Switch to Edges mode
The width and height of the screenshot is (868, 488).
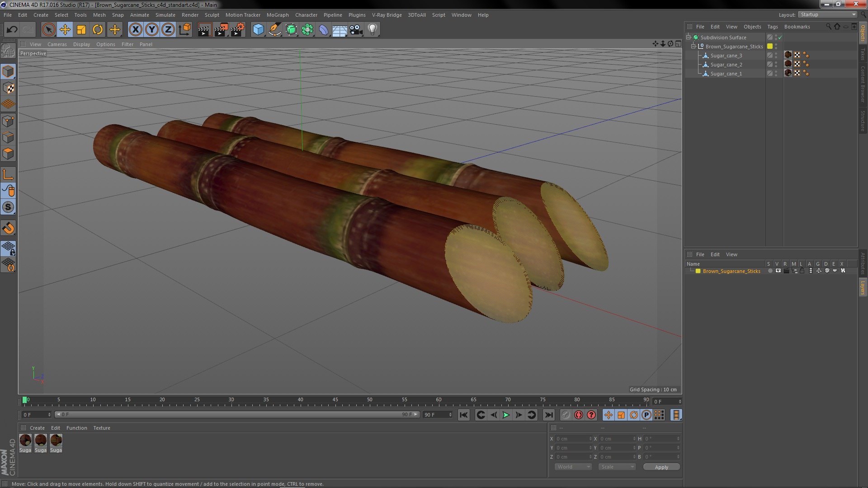[8, 137]
